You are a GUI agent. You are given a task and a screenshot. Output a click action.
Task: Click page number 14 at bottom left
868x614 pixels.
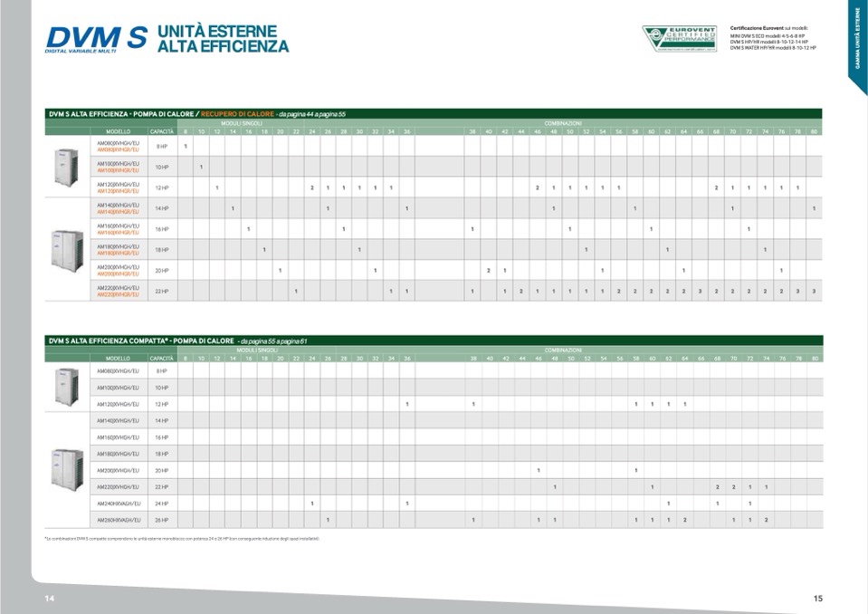tap(51, 599)
